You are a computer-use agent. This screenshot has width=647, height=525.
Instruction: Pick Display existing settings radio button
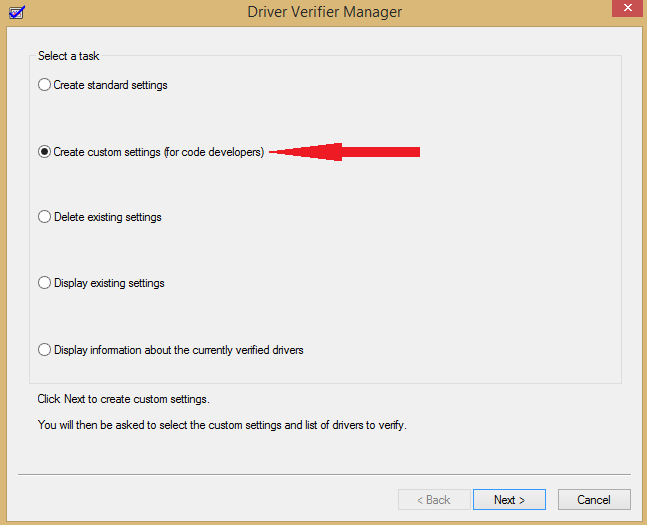pyautogui.click(x=44, y=283)
